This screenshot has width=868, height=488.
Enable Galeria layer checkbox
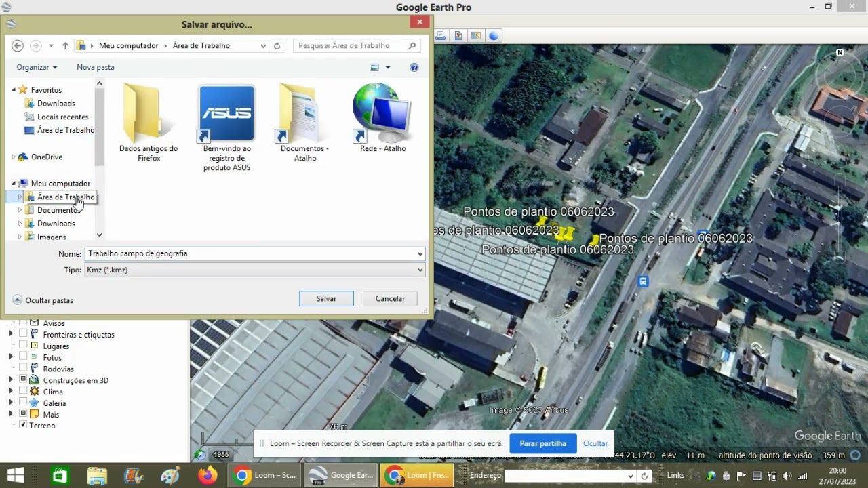23,403
